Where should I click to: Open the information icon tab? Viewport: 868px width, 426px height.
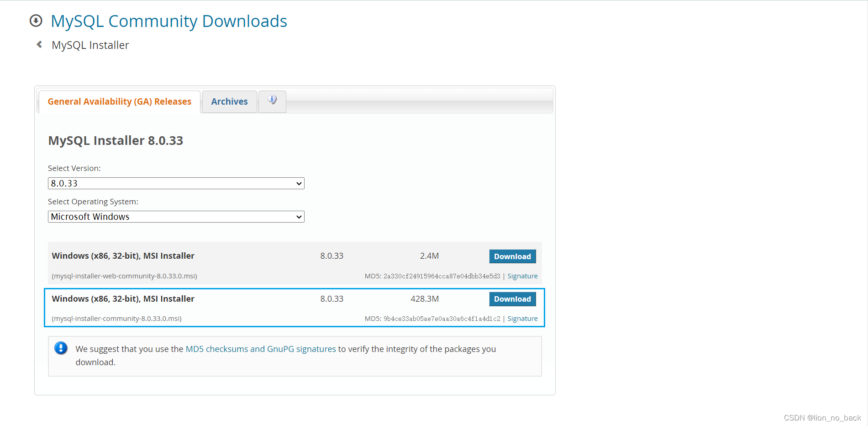coord(272,101)
